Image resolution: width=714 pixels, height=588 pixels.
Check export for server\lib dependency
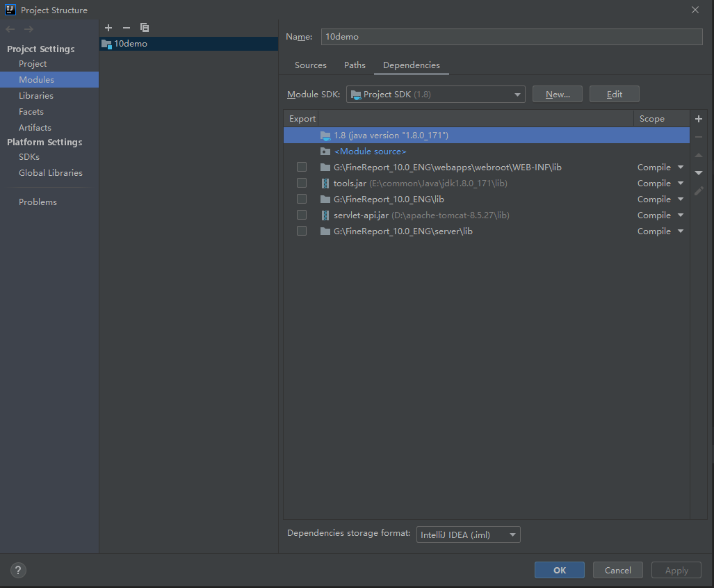(x=302, y=231)
